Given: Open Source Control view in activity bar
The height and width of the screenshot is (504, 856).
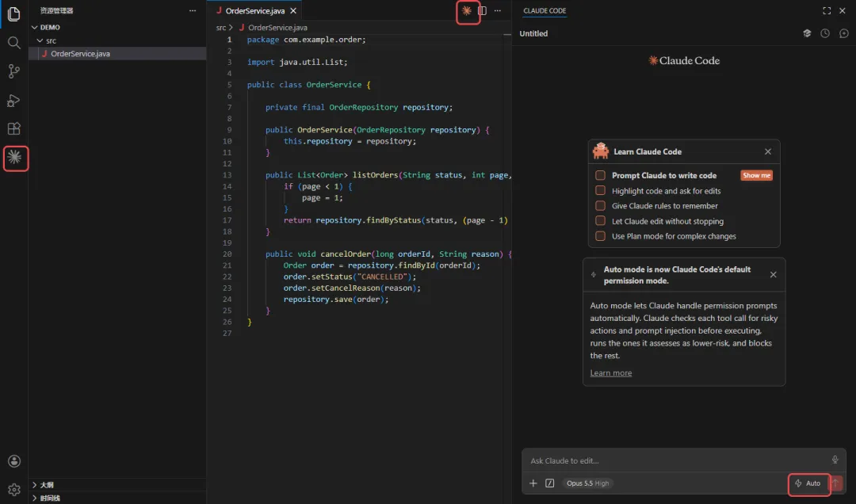Looking at the screenshot, I should (14, 71).
